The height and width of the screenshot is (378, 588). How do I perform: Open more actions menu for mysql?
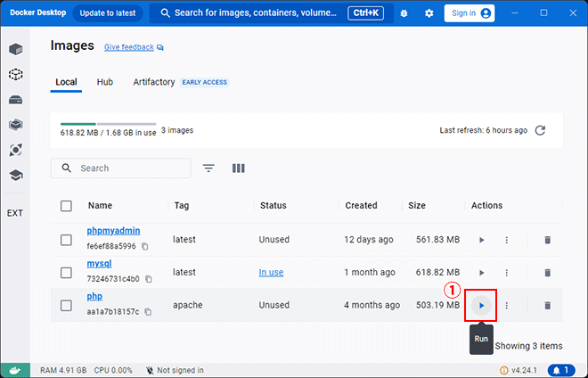pyautogui.click(x=507, y=273)
